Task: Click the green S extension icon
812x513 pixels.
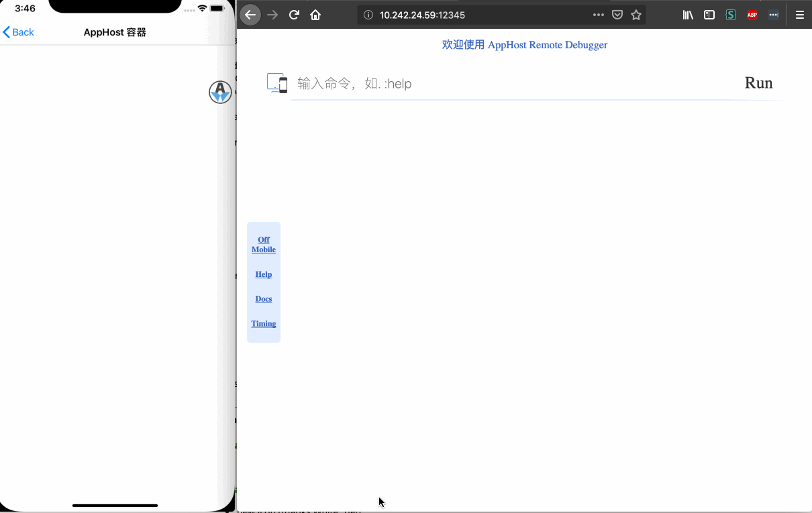Action: click(731, 14)
